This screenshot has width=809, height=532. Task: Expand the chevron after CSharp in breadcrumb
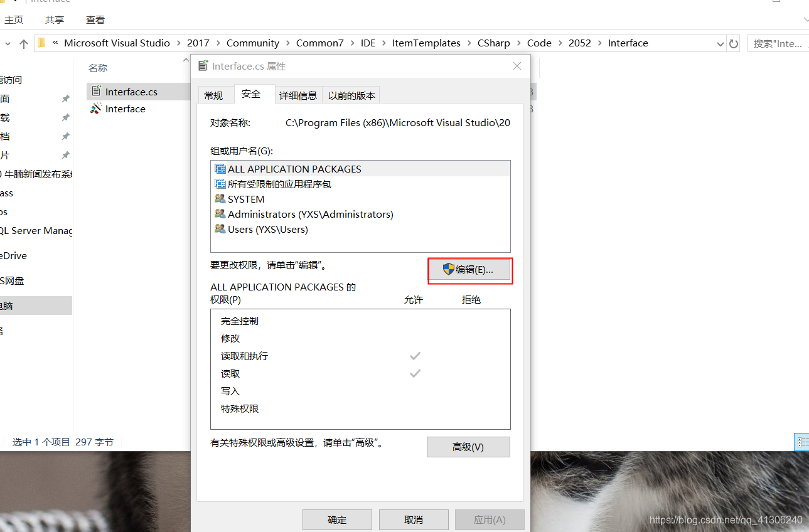[x=518, y=43]
